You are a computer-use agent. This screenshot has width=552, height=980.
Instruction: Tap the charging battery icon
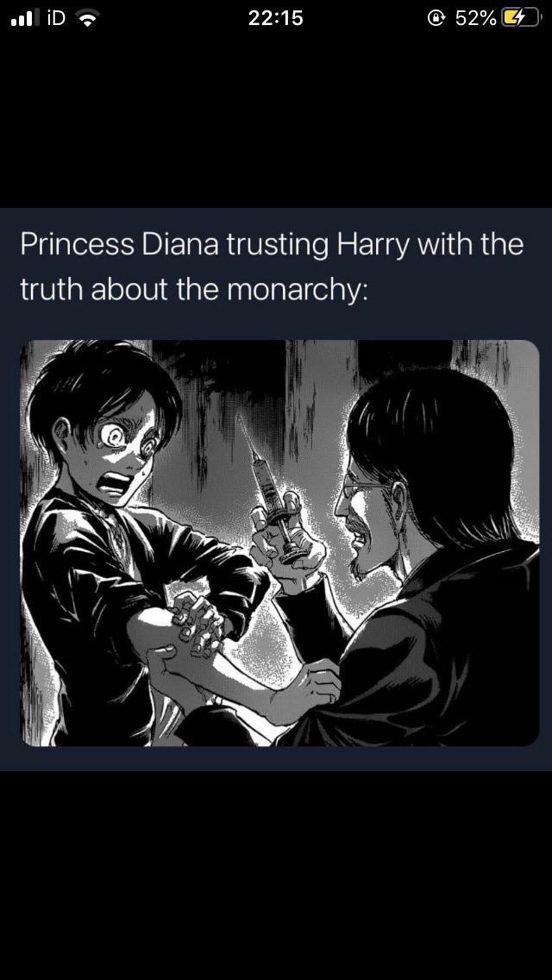[x=520, y=19]
